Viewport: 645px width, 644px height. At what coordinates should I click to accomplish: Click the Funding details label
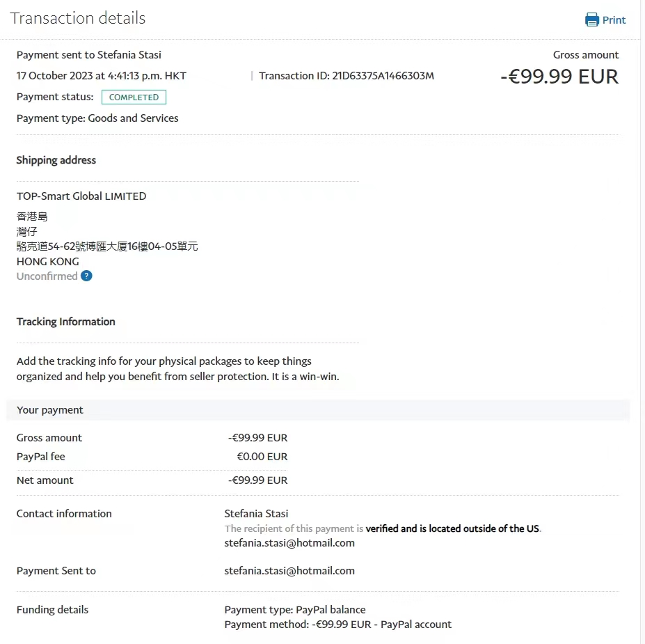click(53, 610)
